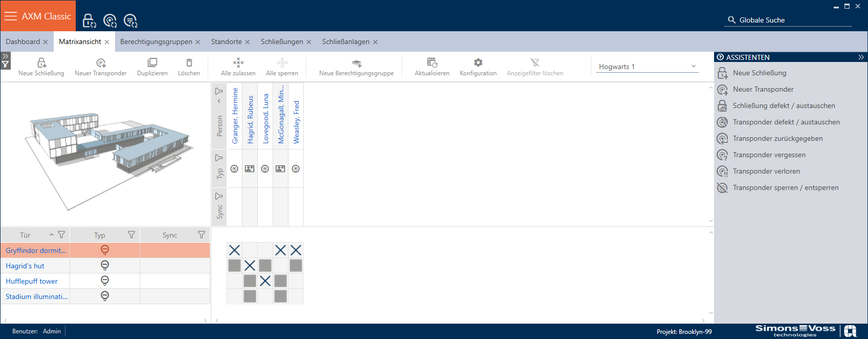868x339 pixels.
Task: Open the AXM Classic hamburger menu
Action: point(11,16)
